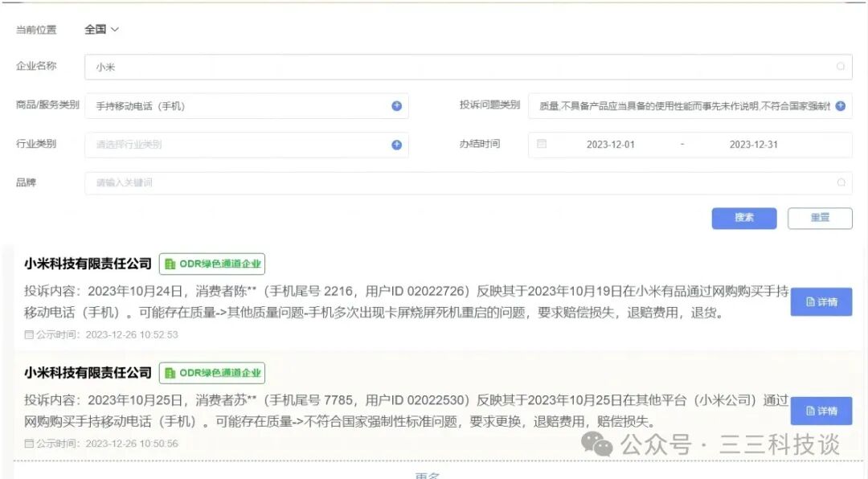Click the 品牌 keyword input field
Screen dimensions: 868x479
tap(469, 182)
